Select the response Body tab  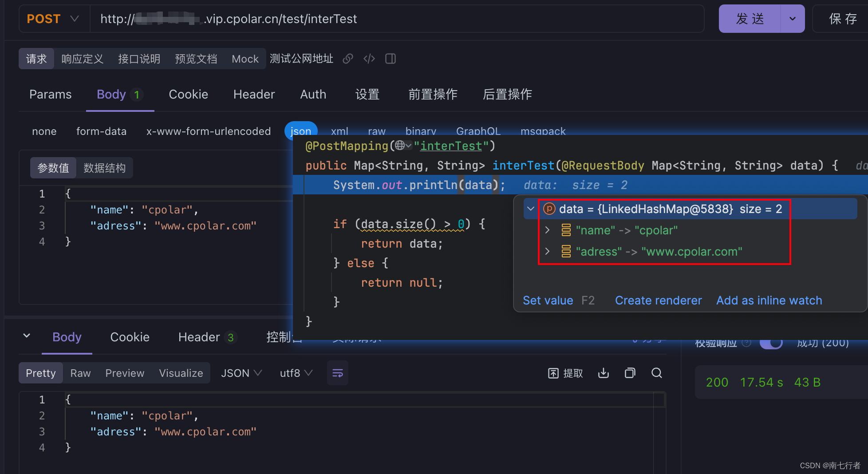pyautogui.click(x=67, y=337)
